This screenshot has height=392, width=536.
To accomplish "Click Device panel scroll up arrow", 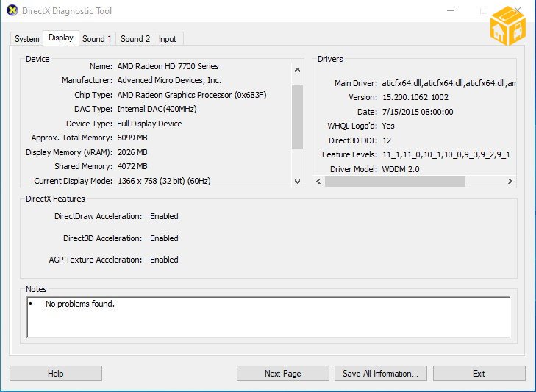I will (297, 70).
